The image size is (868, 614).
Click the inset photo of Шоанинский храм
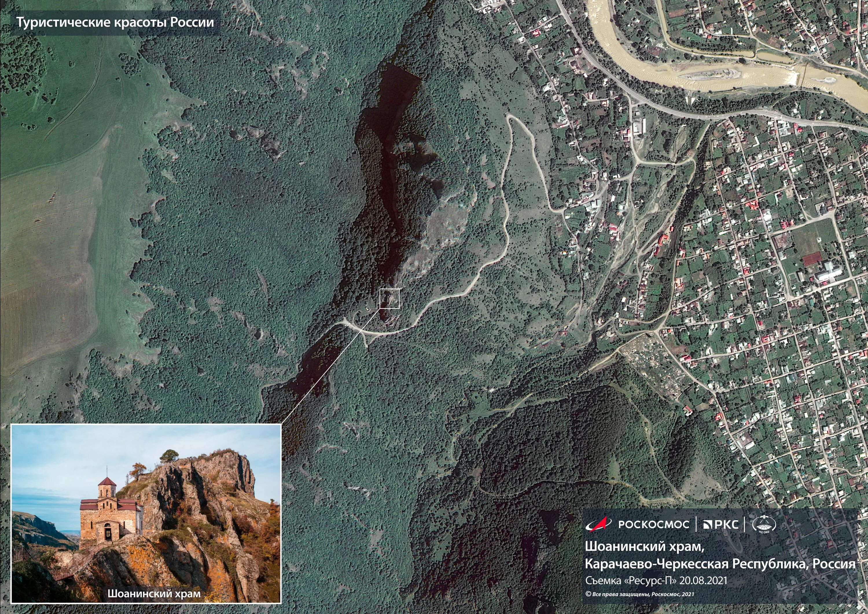[146, 513]
